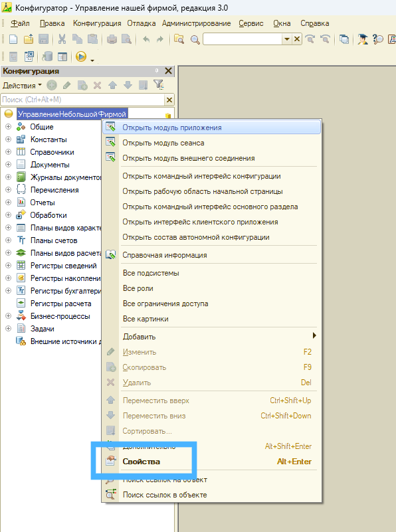Click the delete X icon in panel toolbar
The height and width of the screenshot is (532, 396).
(98, 85)
